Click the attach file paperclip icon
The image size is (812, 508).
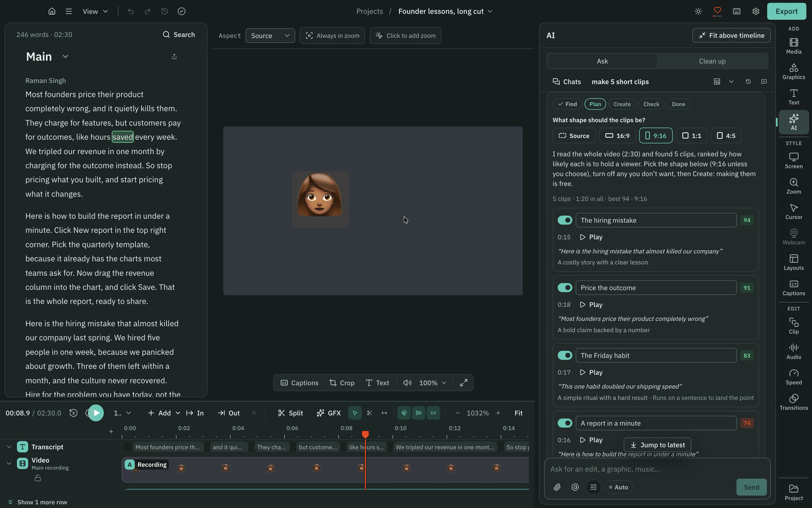[x=557, y=487]
